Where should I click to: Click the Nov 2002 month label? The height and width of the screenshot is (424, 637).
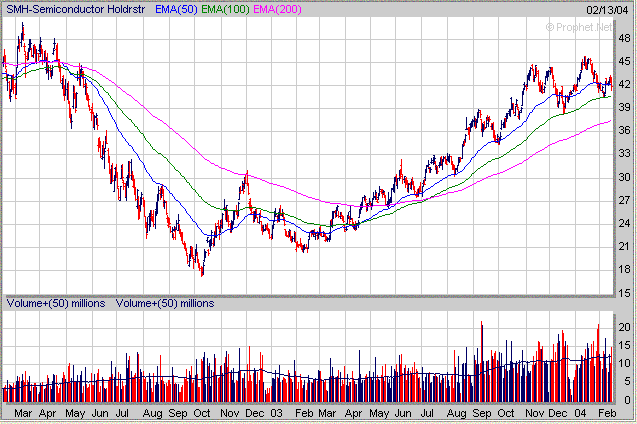[x=230, y=413]
